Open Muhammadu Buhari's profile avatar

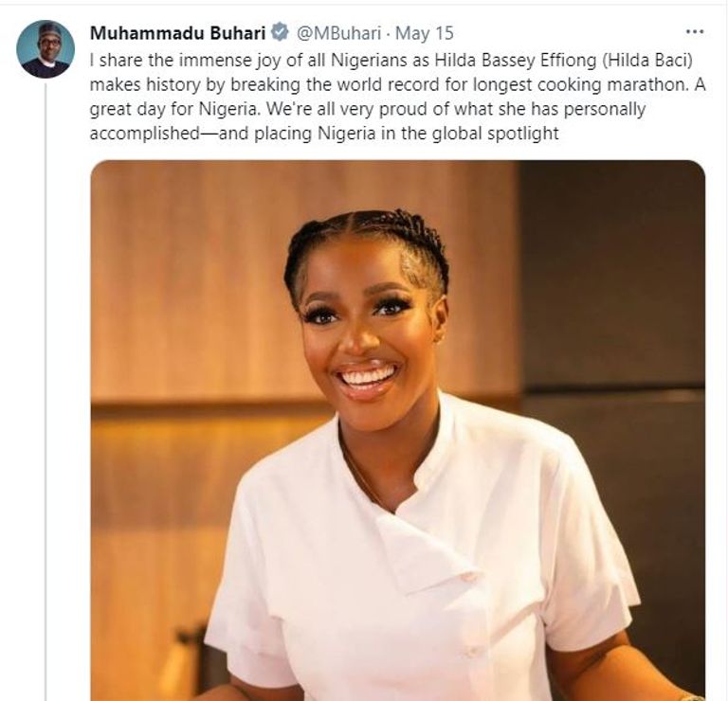point(45,49)
